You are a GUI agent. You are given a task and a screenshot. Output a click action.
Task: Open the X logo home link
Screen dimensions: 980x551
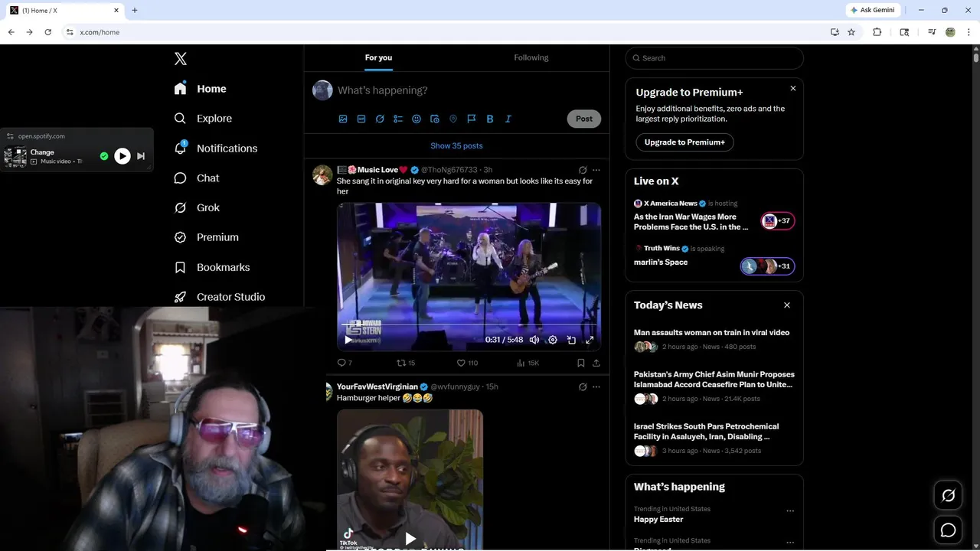point(181,59)
